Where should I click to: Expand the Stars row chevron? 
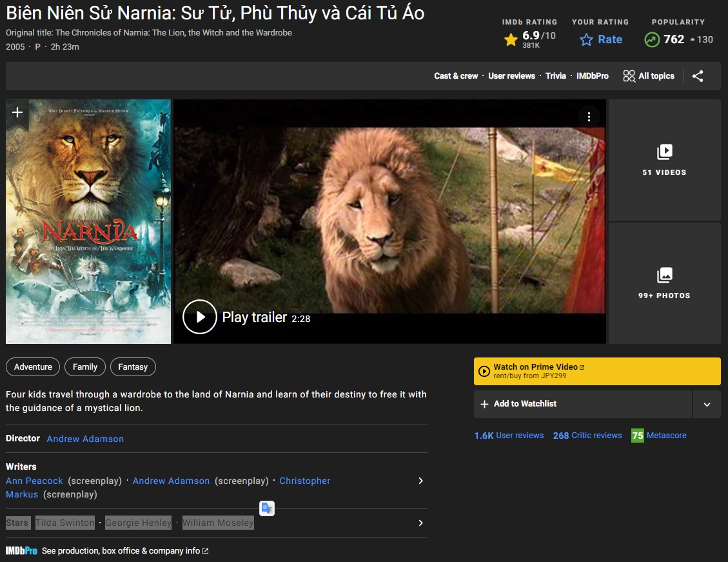click(x=420, y=523)
